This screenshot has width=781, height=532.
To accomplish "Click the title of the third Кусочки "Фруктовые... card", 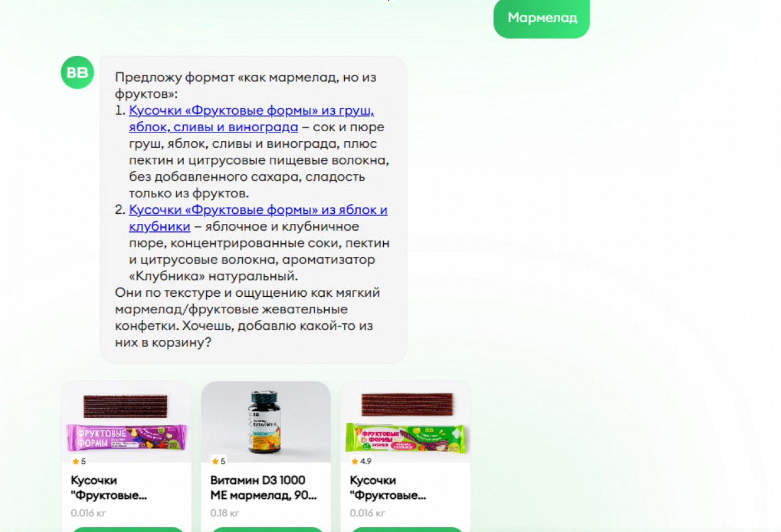I will [x=388, y=488].
